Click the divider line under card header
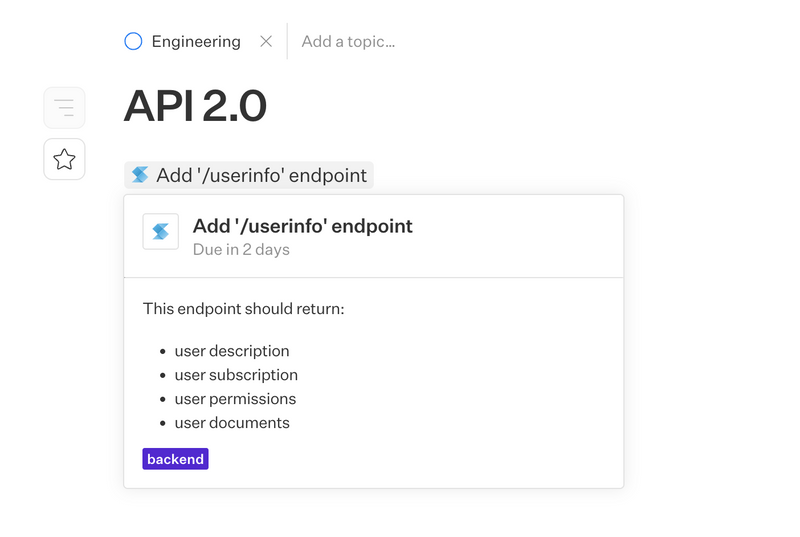Screen dimensions: 800x537 point(373,277)
